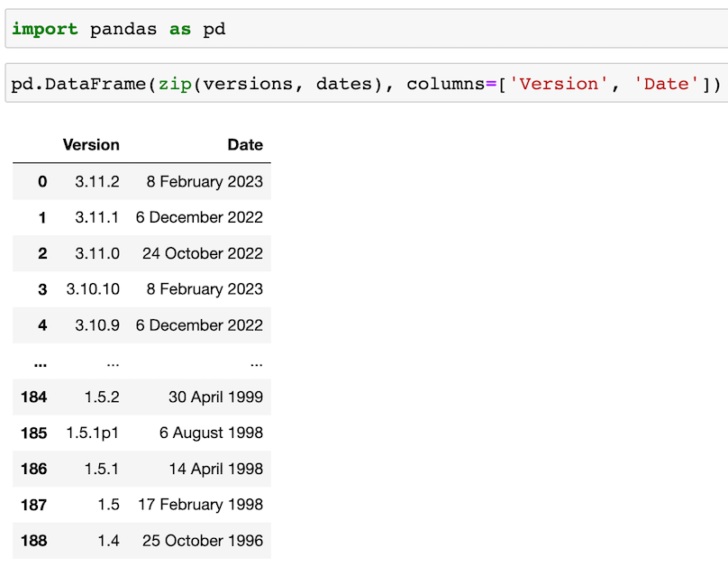Image resolution: width=728 pixels, height=566 pixels.
Task: Select the word import in the first cell
Action: click(44, 29)
